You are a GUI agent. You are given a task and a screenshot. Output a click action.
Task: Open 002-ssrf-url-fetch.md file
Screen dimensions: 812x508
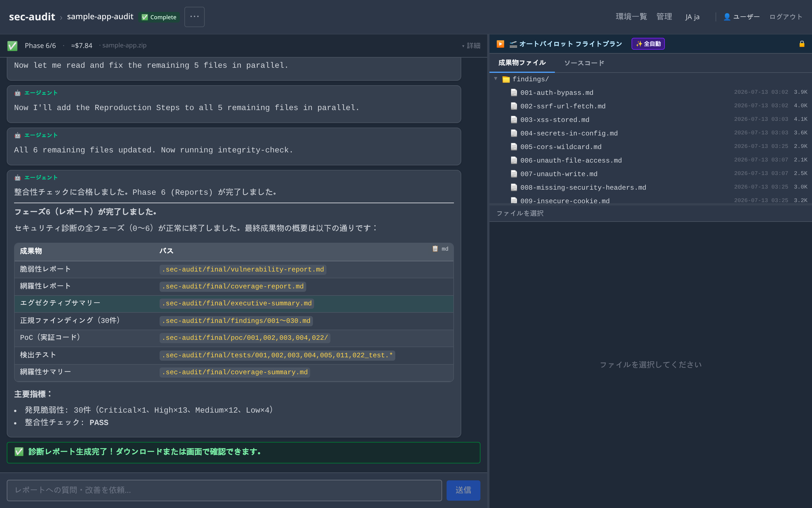(x=563, y=106)
